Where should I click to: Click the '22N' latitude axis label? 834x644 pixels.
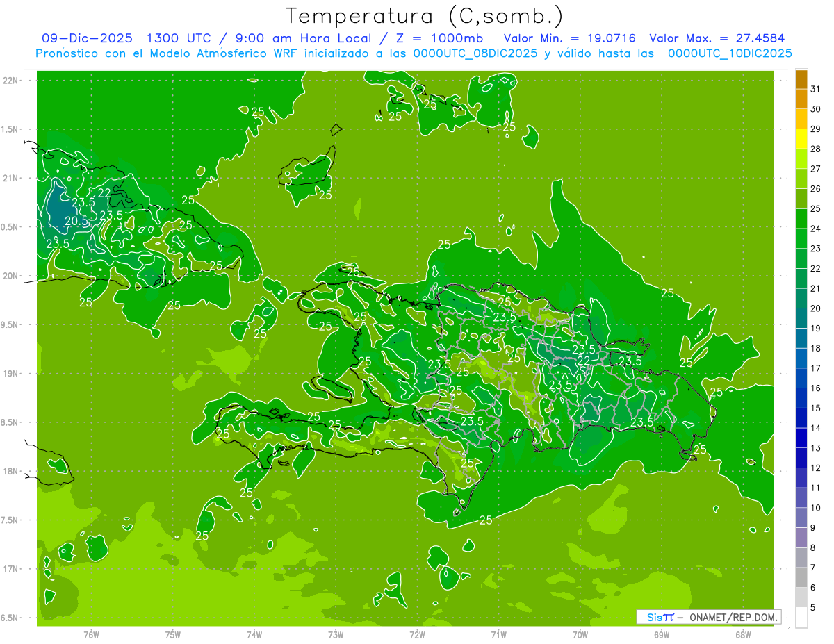pos(12,81)
